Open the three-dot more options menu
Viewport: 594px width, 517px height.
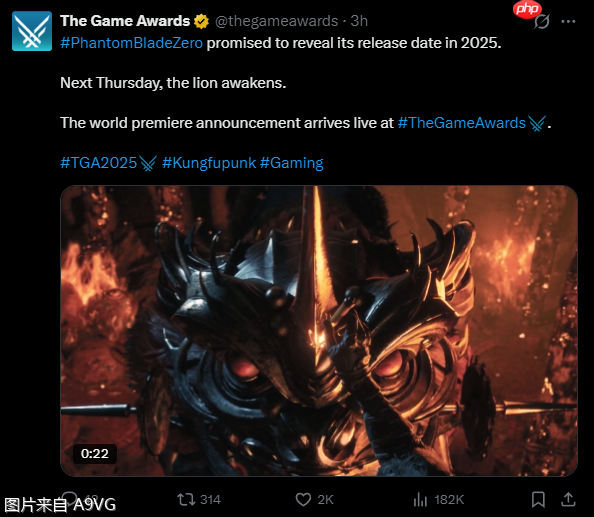pos(568,22)
